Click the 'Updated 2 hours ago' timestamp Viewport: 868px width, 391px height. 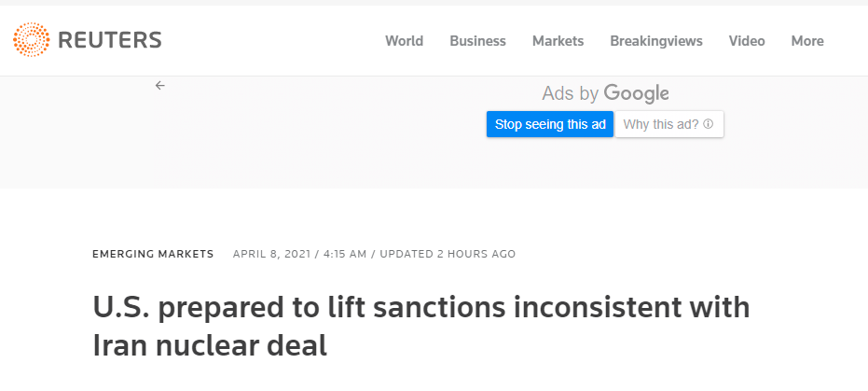446,254
